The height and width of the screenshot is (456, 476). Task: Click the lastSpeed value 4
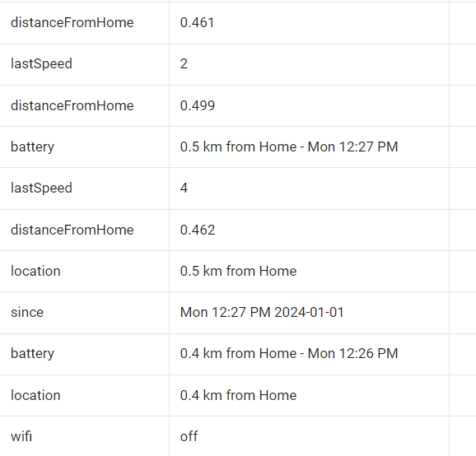coord(184,188)
